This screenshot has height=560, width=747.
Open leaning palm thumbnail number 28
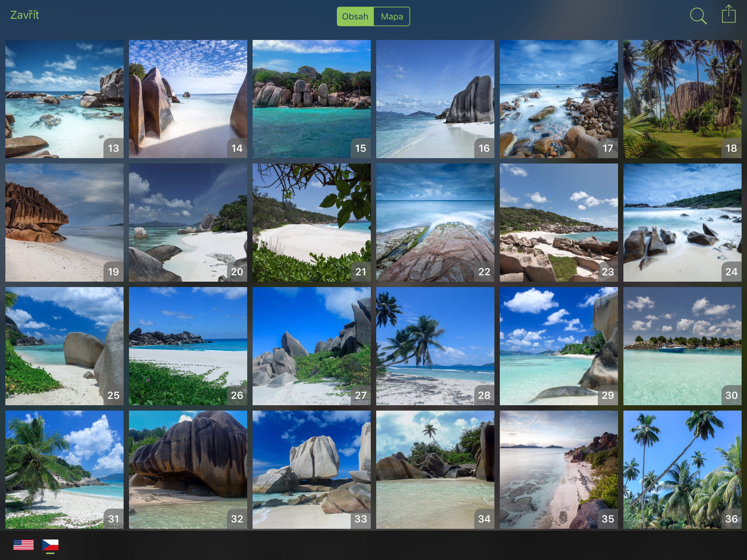click(x=435, y=346)
